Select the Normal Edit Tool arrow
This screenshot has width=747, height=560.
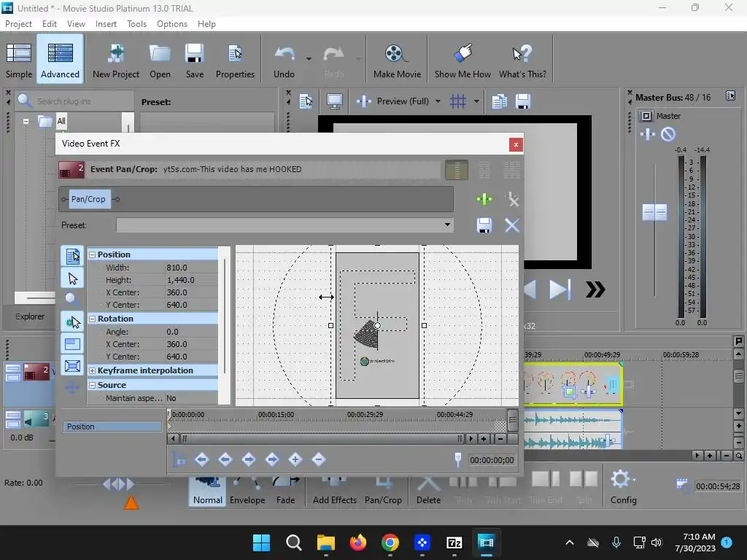72,278
